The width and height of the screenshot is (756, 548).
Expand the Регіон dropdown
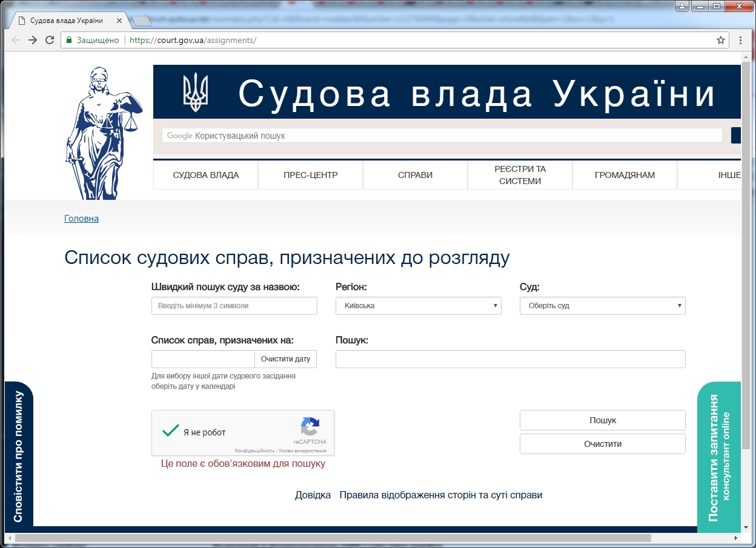pos(418,306)
